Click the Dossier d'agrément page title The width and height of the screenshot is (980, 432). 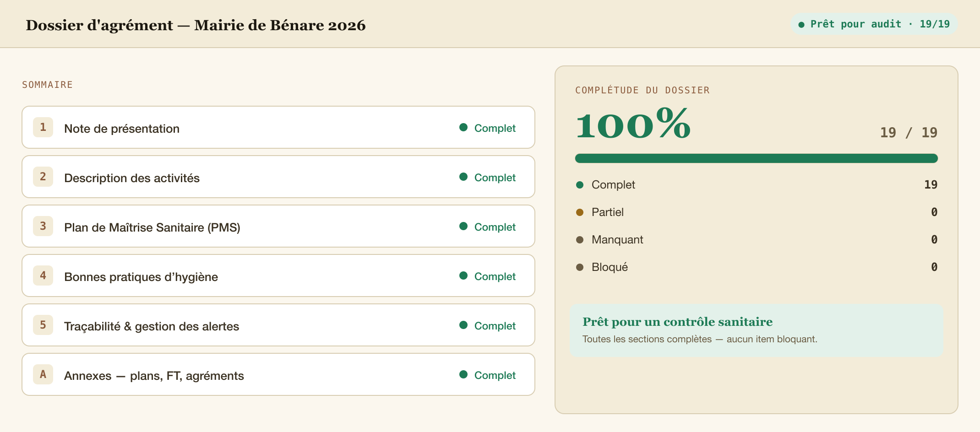196,25
